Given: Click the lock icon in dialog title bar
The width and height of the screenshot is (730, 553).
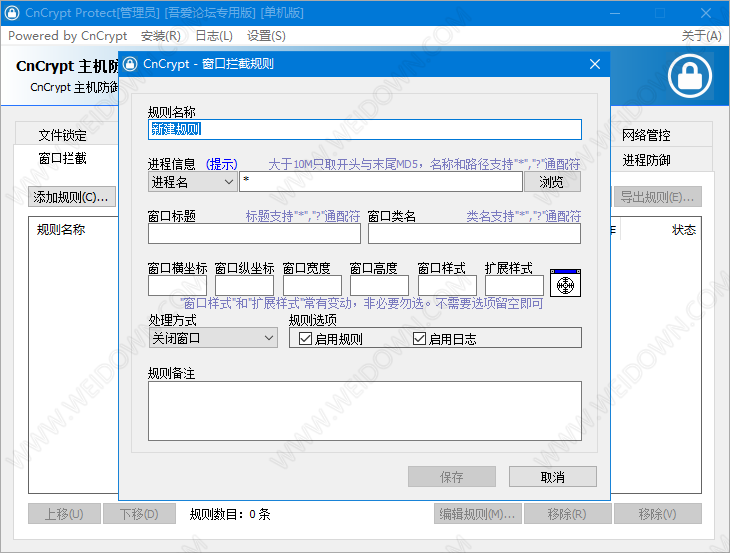Looking at the screenshot, I should [130, 64].
